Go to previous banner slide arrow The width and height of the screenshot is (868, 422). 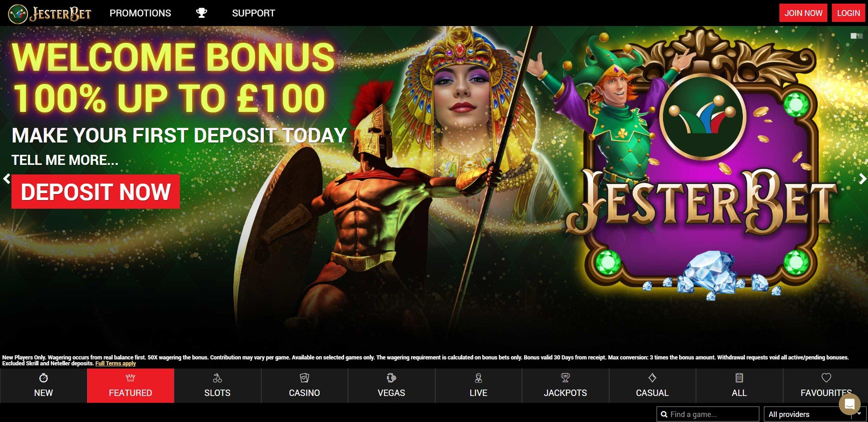[x=6, y=179]
